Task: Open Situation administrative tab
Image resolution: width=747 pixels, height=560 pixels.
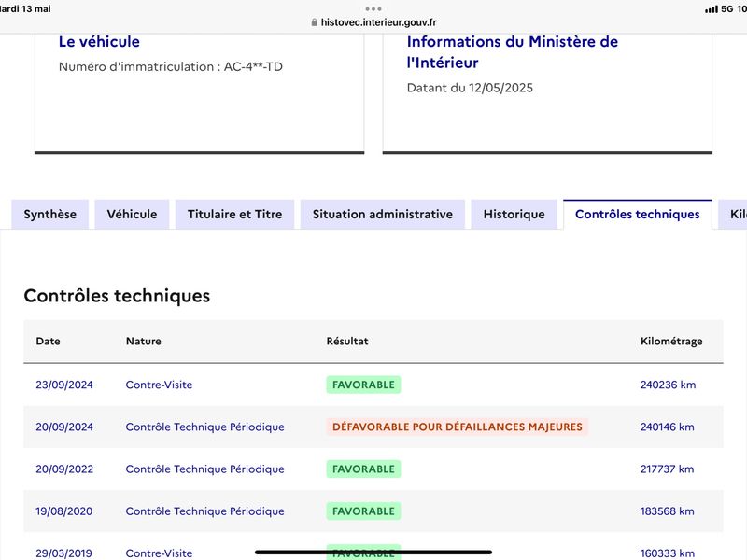Action: (x=383, y=215)
